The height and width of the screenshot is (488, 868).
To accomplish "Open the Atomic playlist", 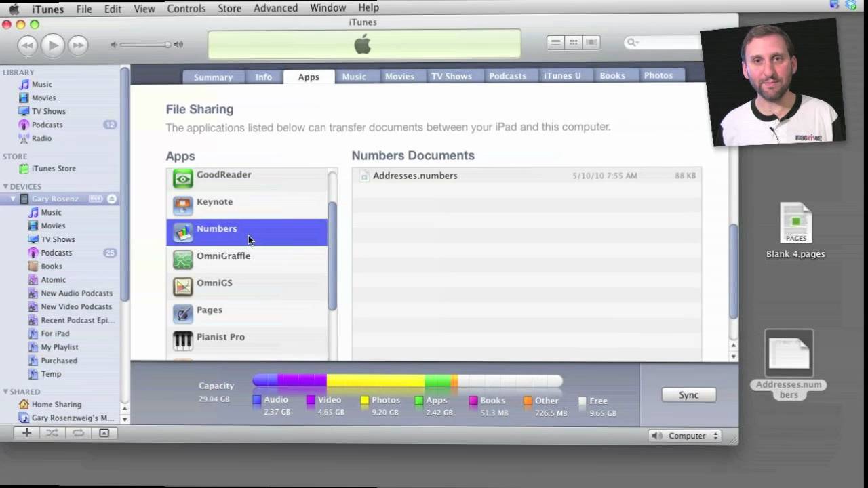I will 53,280.
